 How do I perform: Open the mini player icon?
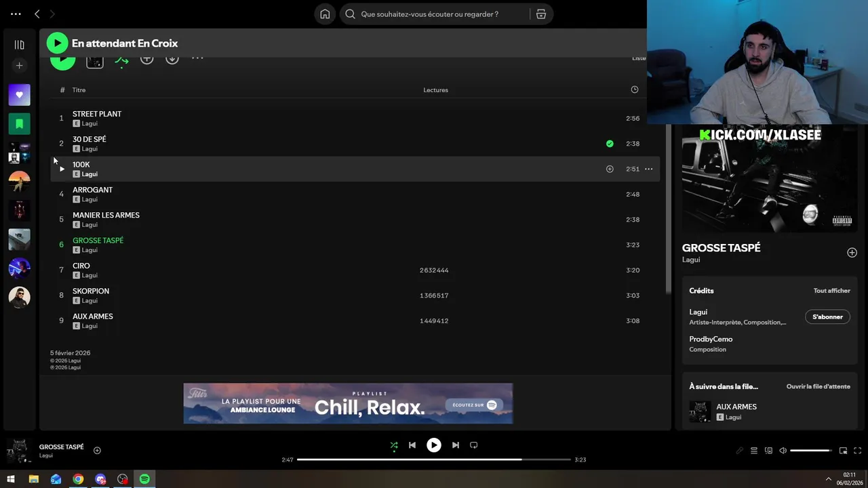(x=843, y=451)
